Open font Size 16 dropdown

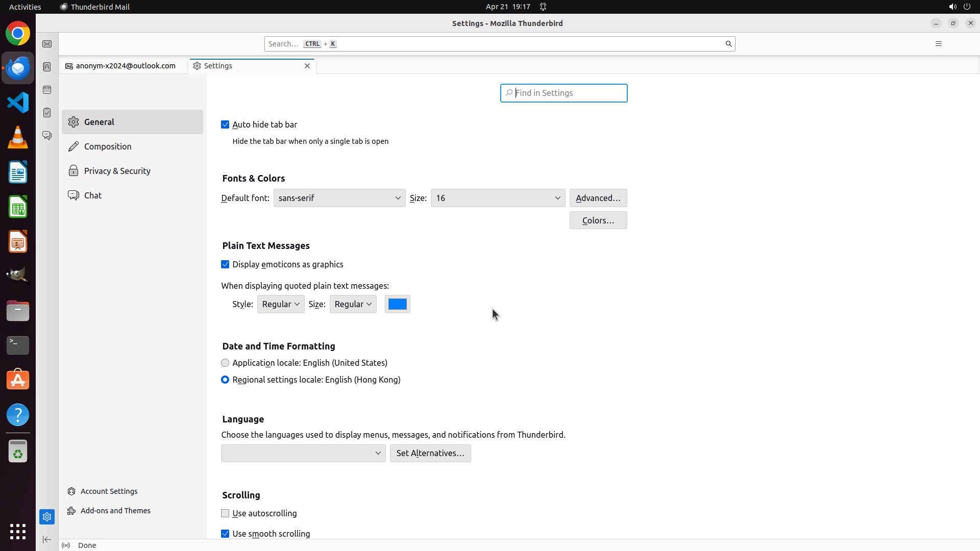point(498,198)
